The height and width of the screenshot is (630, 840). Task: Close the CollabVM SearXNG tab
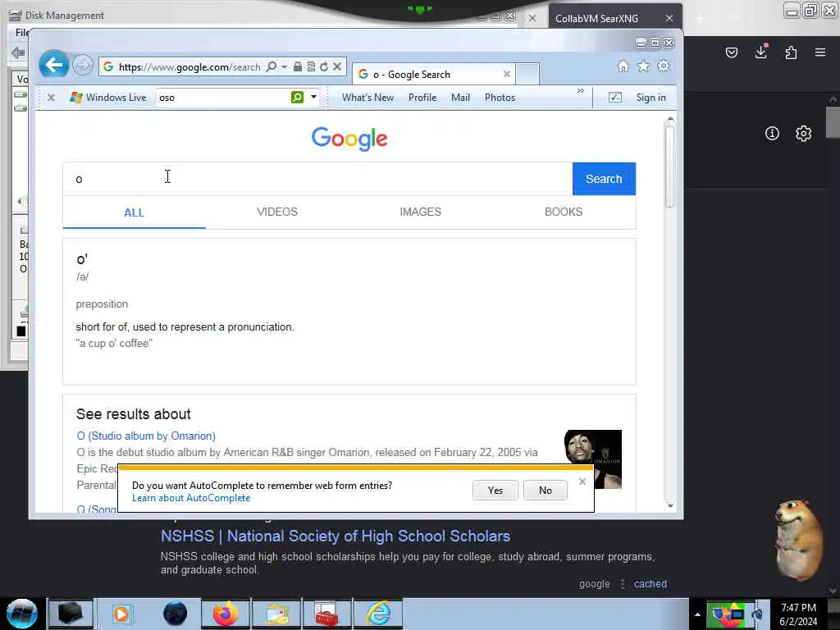(x=669, y=18)
